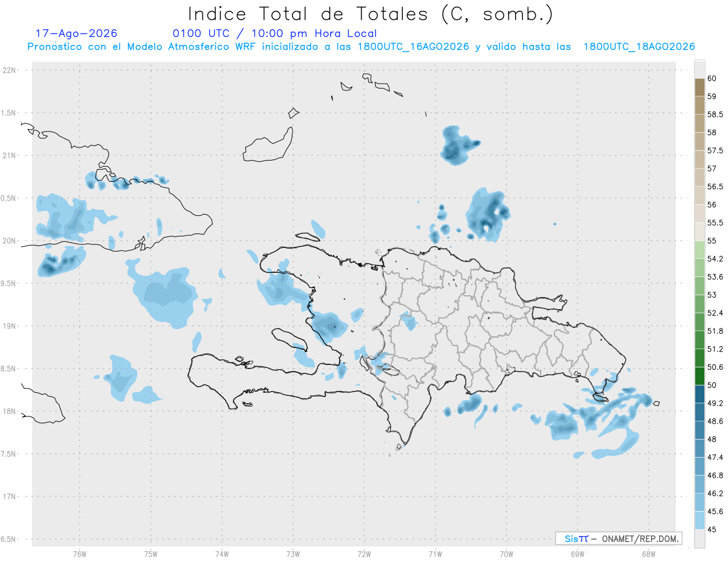Click the '55' color scale label

tap(712, 241)
